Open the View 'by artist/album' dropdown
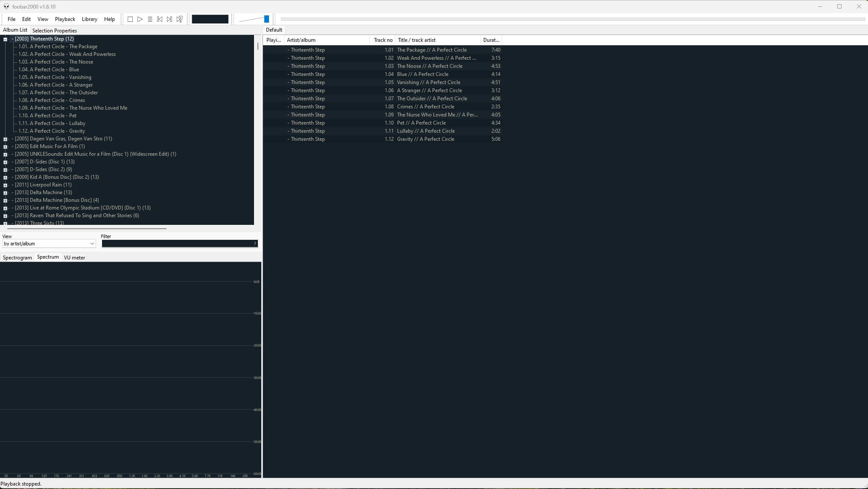Viewport: 868px width, 489px height. coord(49,244)
